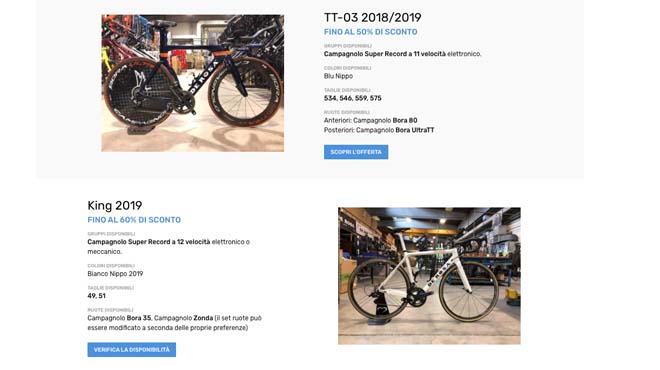This screenshot has width=660, height=370.
Task: Click the Blu Nippo color text
Action: (338, 76)
